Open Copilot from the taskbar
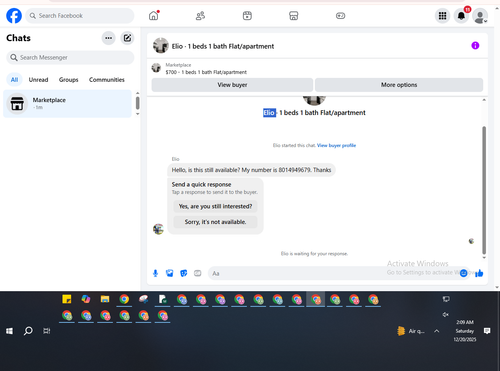500x371 pixels. click(86, 299)
